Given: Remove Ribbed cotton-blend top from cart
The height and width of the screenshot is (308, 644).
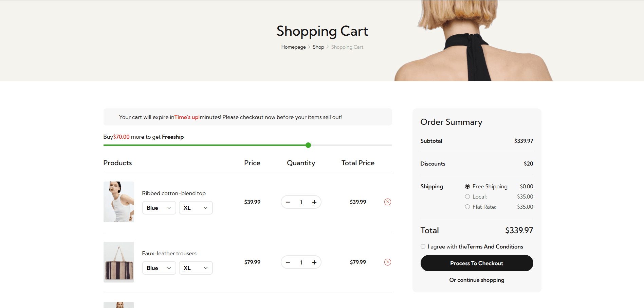Looking at the screenshot, I should click(387, 202).
